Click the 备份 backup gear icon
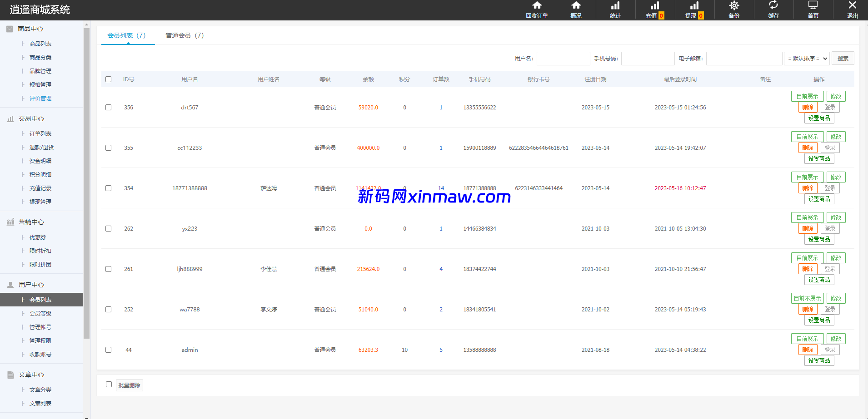This screenshot has height=419, width=868. click(734, 6)
